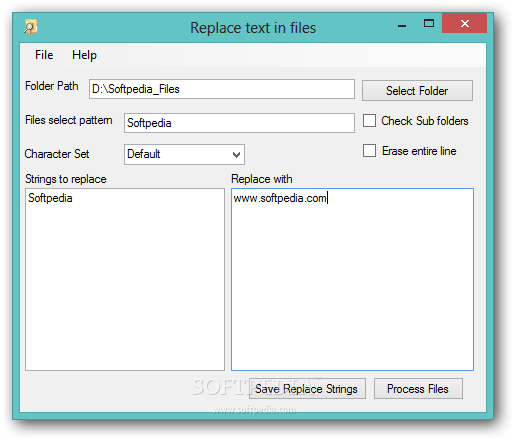This screenshot has width=514, height=440.
Task: Click the Folder Path input field
Action: 222,89
